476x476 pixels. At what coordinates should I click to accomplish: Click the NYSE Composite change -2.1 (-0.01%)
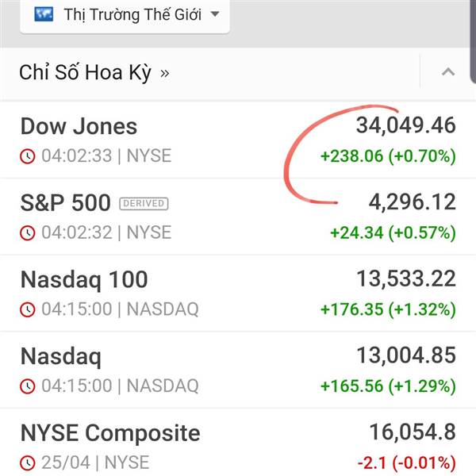[407, 463]
